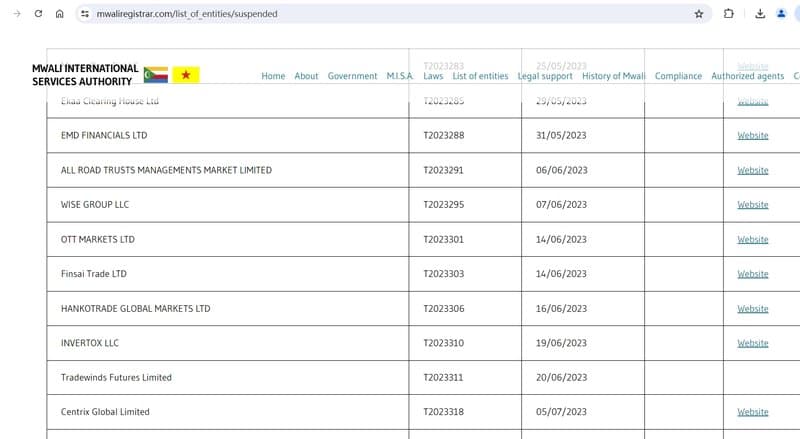Open Website link for WISE GROUP LLC
800x439 pixels.
pyautogui.click(x=753, y=204)
